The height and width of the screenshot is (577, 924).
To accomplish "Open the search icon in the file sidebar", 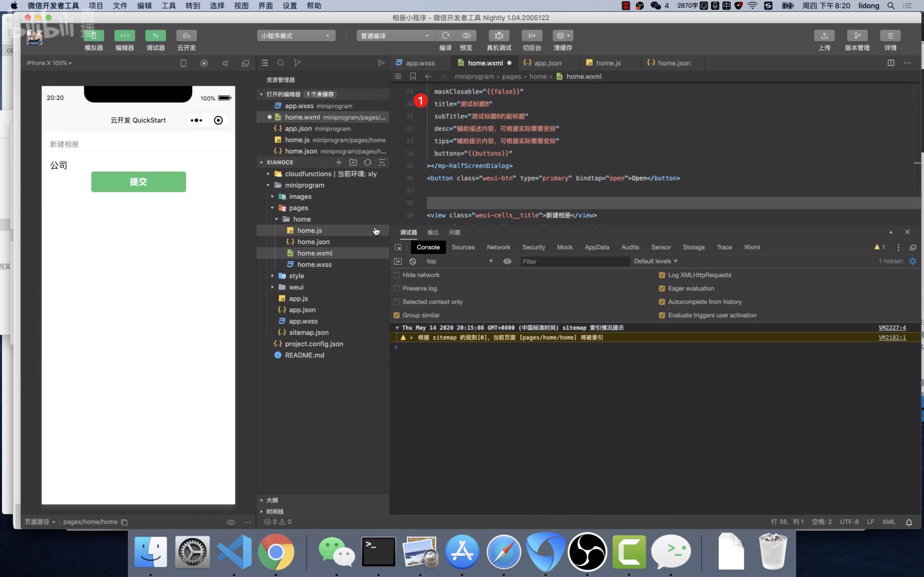I will pos(281,63).
